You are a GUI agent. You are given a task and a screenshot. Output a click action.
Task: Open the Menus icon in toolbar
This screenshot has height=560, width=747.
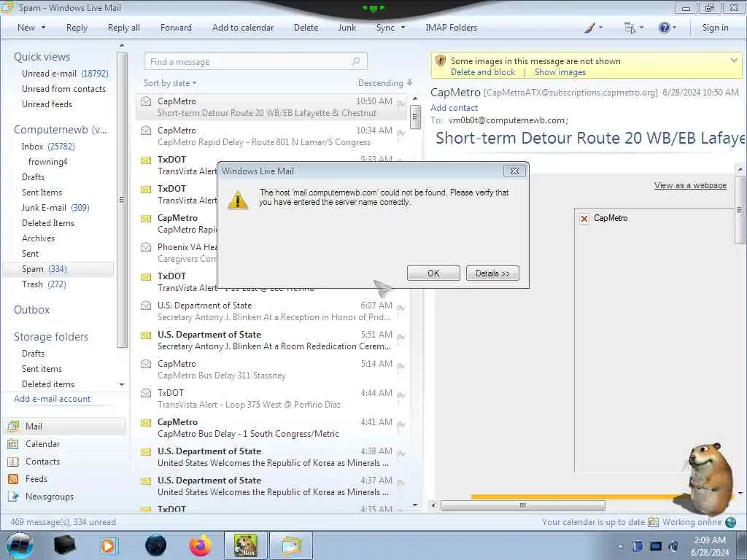tap(630, 28)
